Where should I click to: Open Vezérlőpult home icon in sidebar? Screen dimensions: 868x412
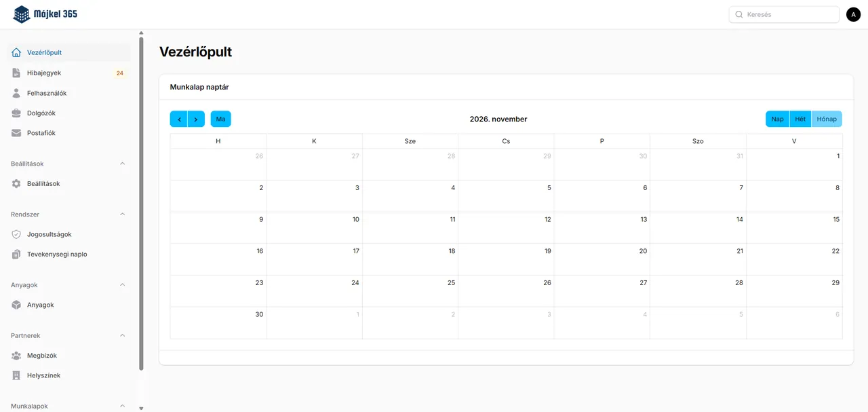coord(16,52)
